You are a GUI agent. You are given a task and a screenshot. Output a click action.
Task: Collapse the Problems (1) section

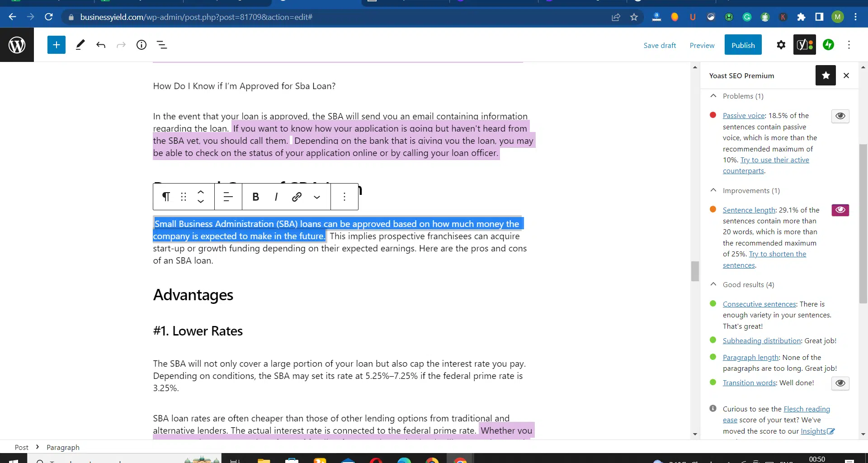(713, 96)
